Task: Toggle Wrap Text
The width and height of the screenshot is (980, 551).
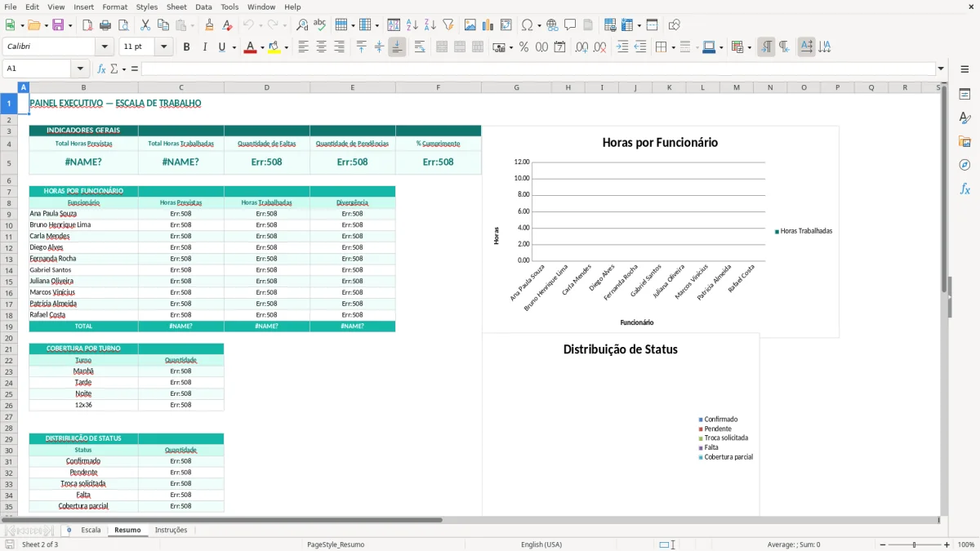Action: 420,47
